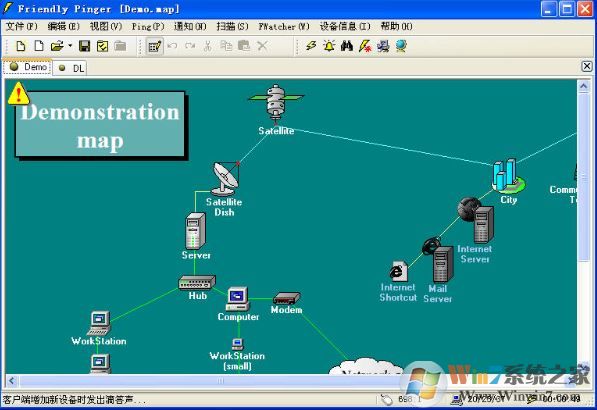Click the save floppy disk icon
597x410 pixels.
[x=84, y=46]
